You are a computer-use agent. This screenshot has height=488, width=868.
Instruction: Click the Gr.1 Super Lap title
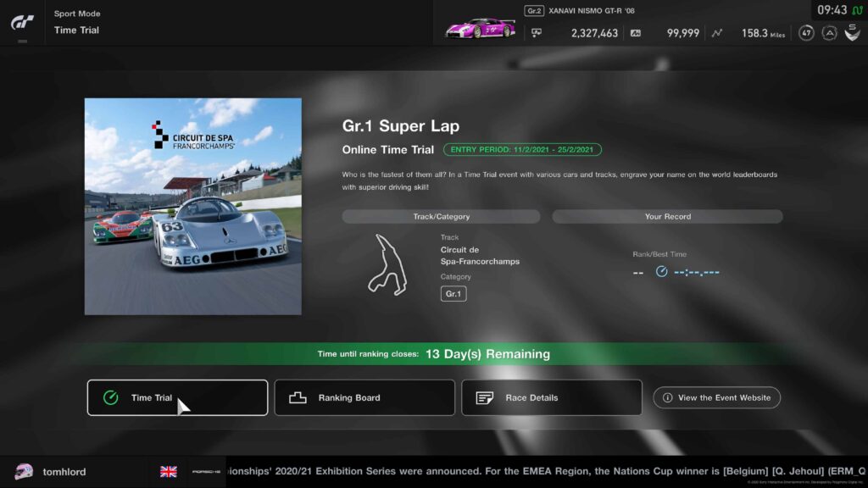coord(401,125)
